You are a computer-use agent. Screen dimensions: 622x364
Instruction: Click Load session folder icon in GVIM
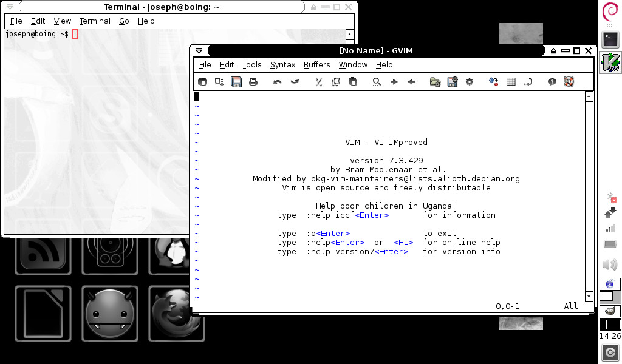(435, 81)
